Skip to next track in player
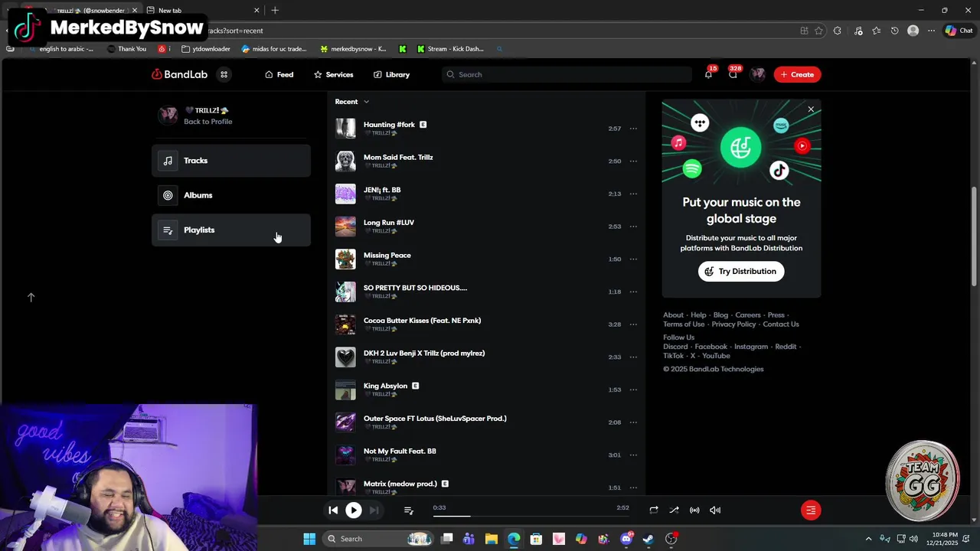Image resolution: width=980 pixels, height=551 pixels. 374,510
